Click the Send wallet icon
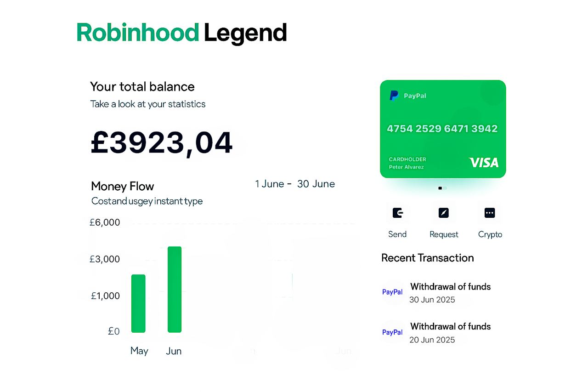588x392 pixels. [x=397, y=213]
